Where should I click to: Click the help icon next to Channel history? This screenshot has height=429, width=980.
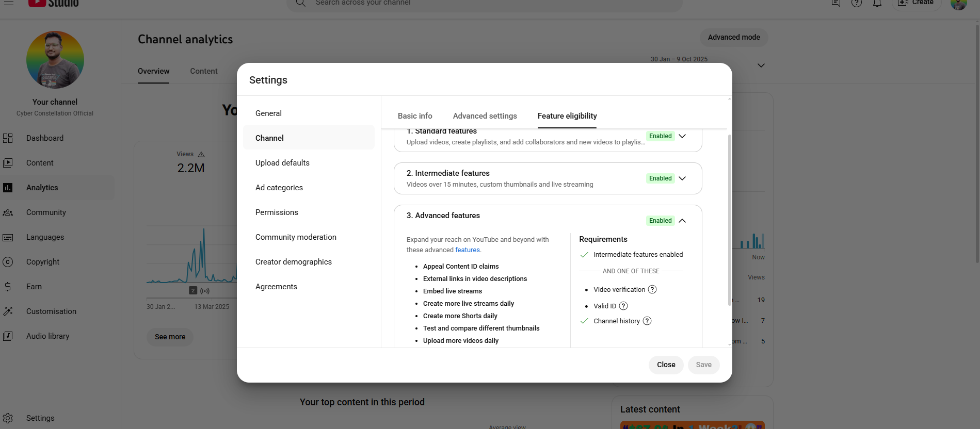[x=647, y=321]
